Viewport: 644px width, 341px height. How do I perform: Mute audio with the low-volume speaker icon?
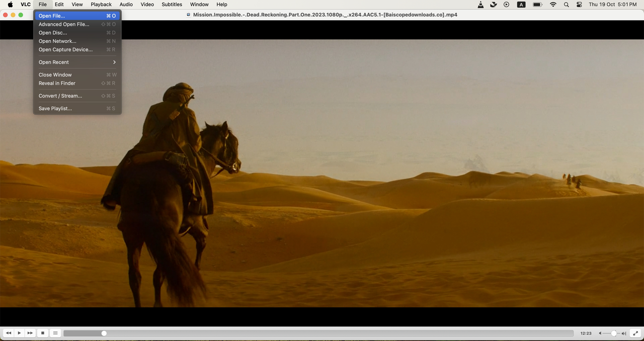pyautogui.click(x=600, y=333)
